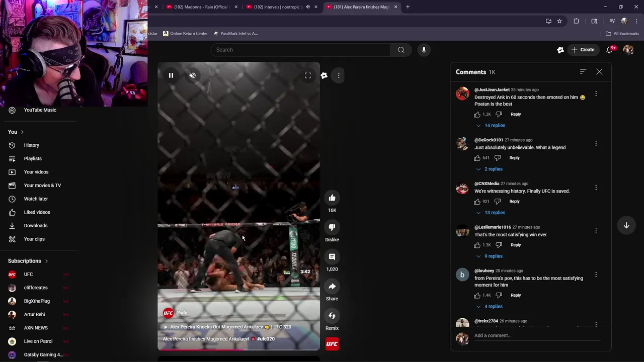The height and width of the screenshot is (362, 644).
Task: Bookmark this page with star icon
Action: coord(559,21)
